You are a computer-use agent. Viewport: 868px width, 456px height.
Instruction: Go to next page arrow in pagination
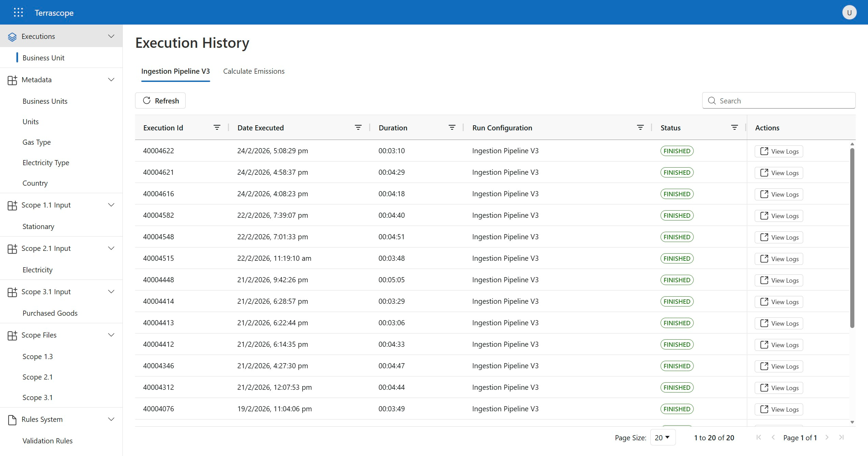click(827, 438)
